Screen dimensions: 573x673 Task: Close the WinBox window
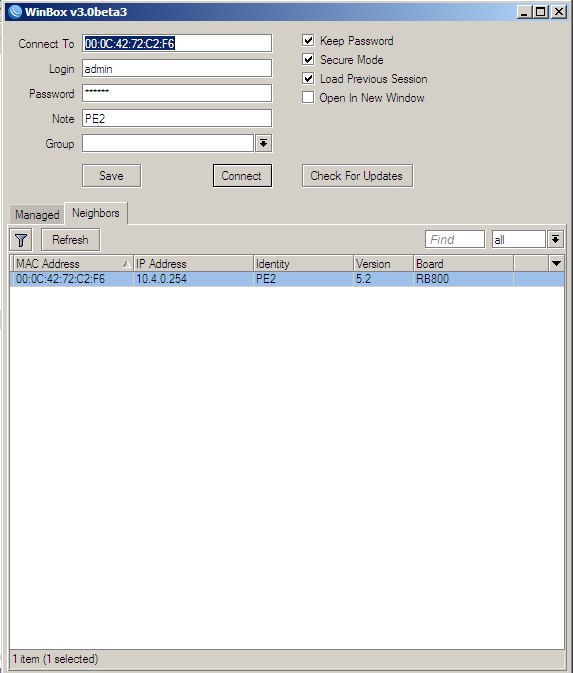[559, 12]
